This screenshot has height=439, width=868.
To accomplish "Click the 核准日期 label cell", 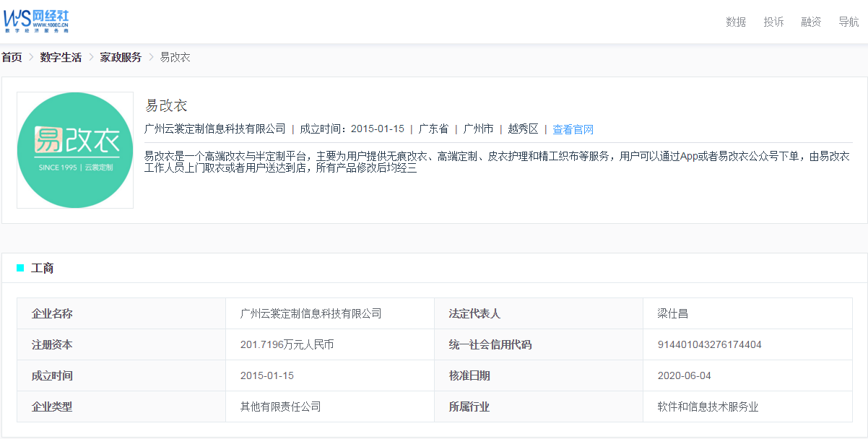I will point(539,375).
